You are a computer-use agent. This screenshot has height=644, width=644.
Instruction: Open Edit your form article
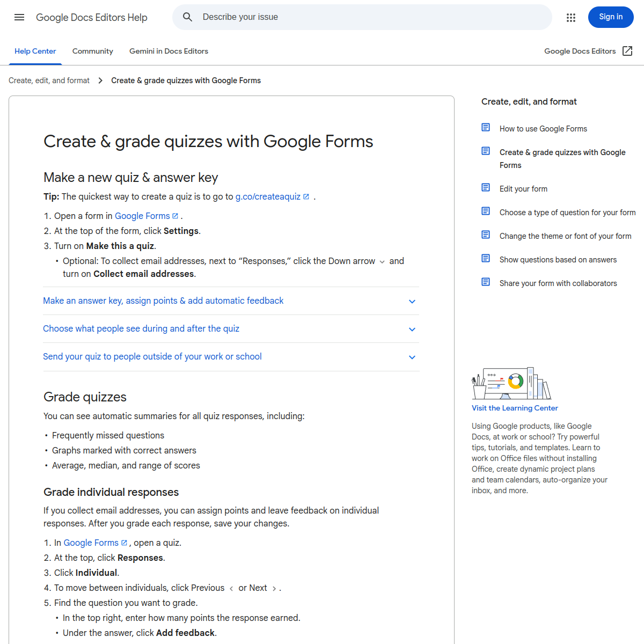(523, 189)
